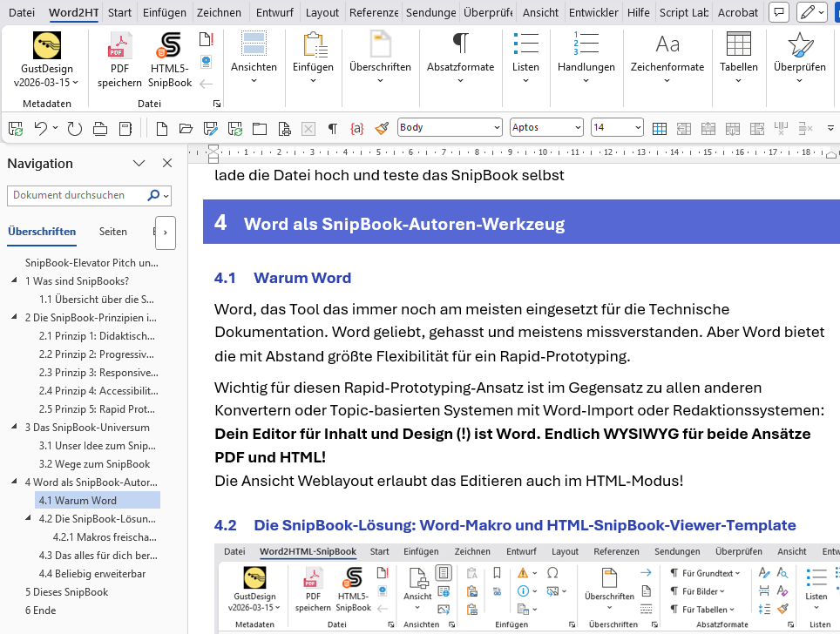Go to '3.2 Wege zum SnipBook' heading
This screenshot has height=634, width=840.
pyautogui.click(x=94, y=464)
